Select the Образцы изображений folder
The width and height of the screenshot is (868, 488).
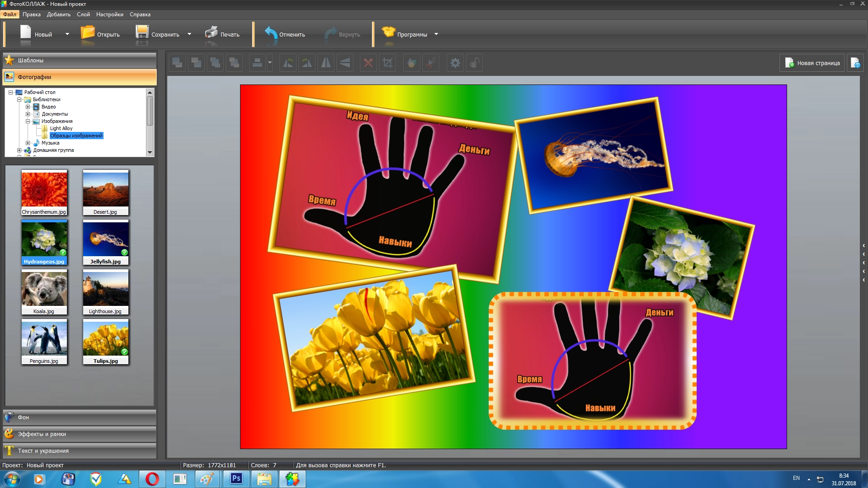76,136
